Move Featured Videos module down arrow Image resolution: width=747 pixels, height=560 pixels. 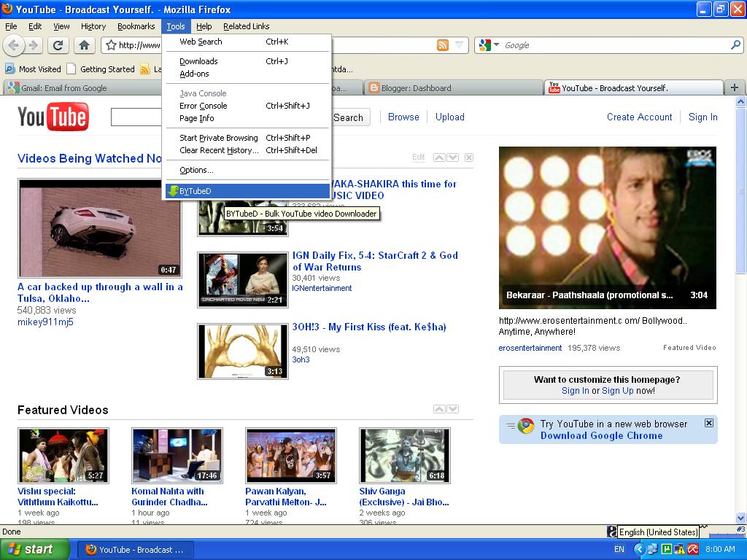pos(453,409)
